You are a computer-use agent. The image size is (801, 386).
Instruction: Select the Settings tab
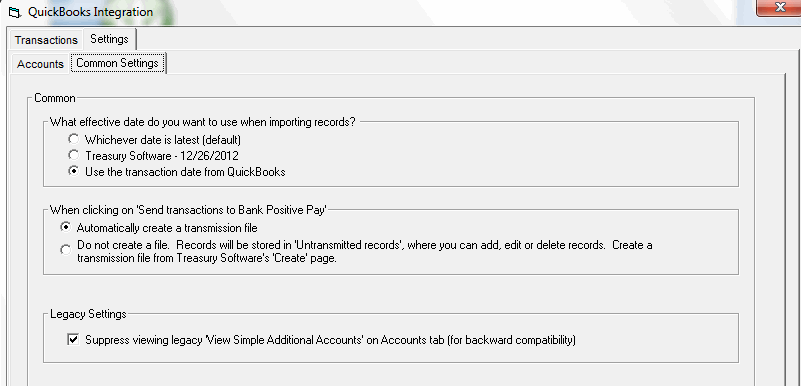109,39
